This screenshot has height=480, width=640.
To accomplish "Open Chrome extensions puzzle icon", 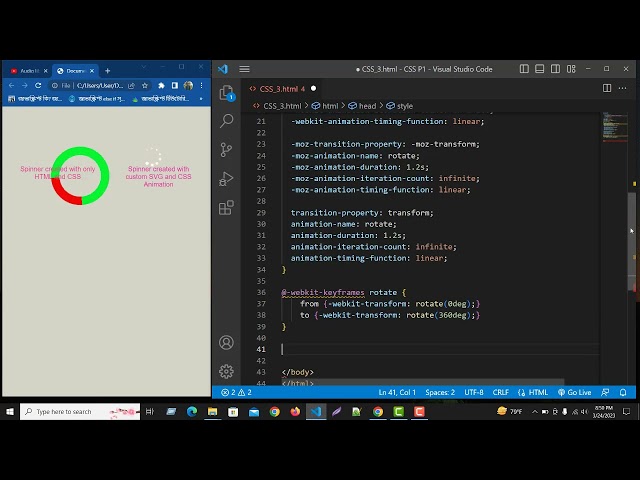I will click(x=161, y=85).
